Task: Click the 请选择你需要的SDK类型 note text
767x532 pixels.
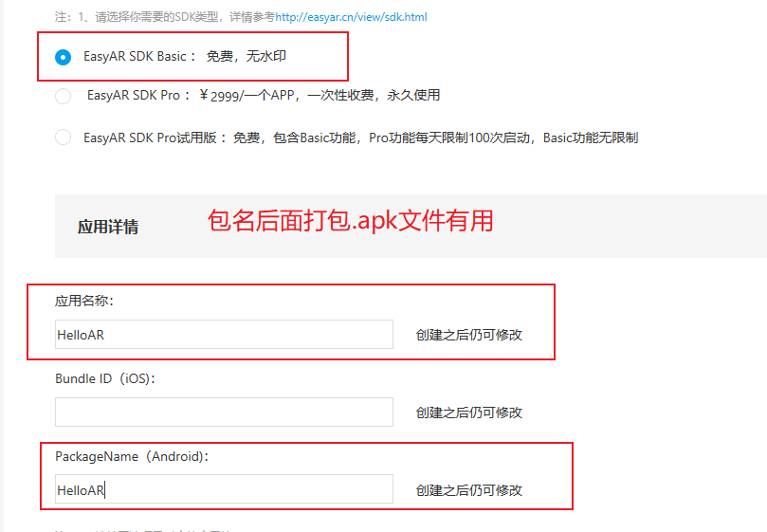Action: coord(165,17)
